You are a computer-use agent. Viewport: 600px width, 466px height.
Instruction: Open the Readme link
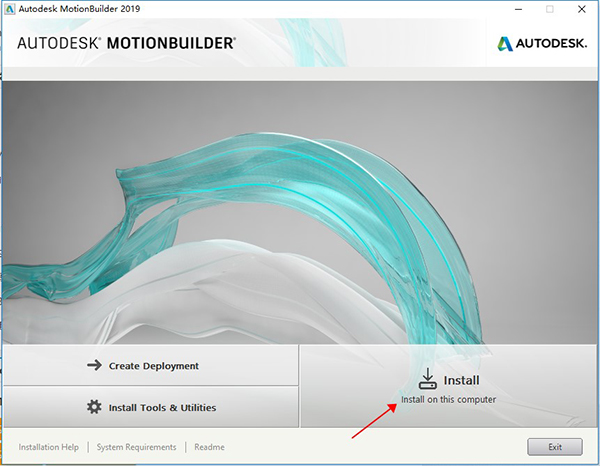pyautogui.click(x=209, y=447)
